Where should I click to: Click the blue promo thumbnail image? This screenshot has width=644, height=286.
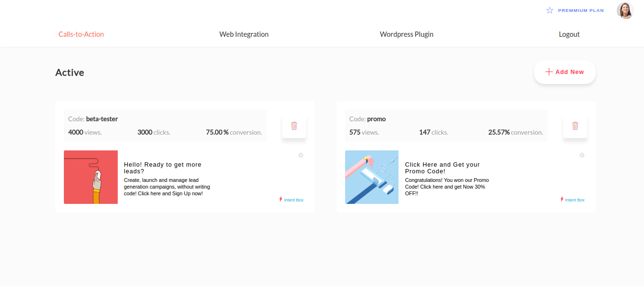click(372, 177)
